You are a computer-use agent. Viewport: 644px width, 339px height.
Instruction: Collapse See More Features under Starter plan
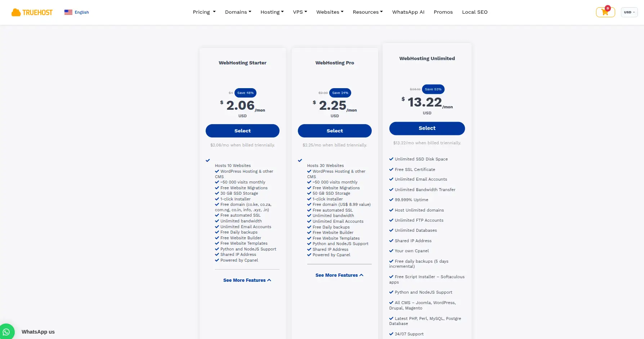[247, 280]
